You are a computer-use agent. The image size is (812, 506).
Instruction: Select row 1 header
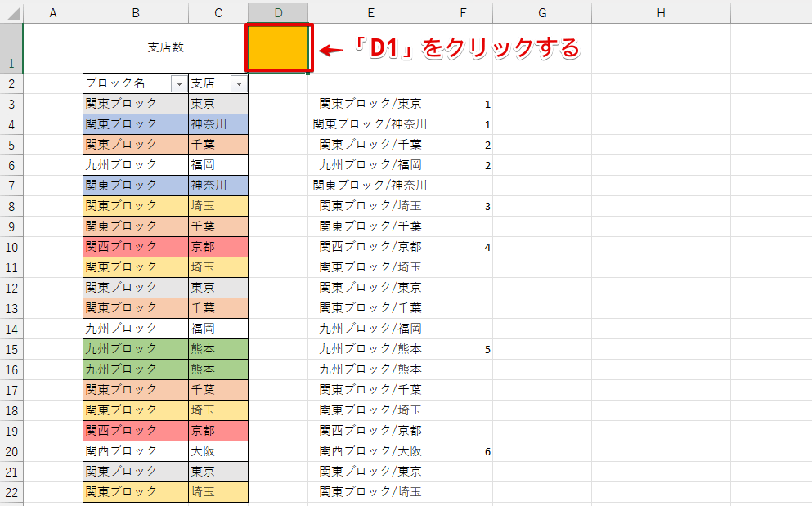click(x=11, y=48)
